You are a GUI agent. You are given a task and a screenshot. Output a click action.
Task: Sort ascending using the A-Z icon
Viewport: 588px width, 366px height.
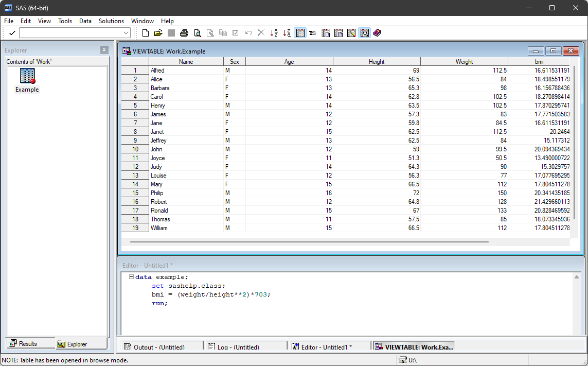274,33
